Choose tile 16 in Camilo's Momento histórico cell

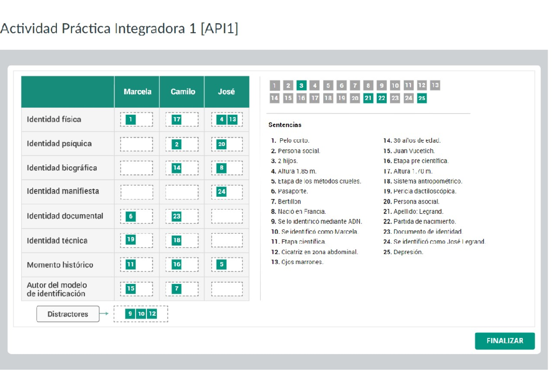coord(176,264)
